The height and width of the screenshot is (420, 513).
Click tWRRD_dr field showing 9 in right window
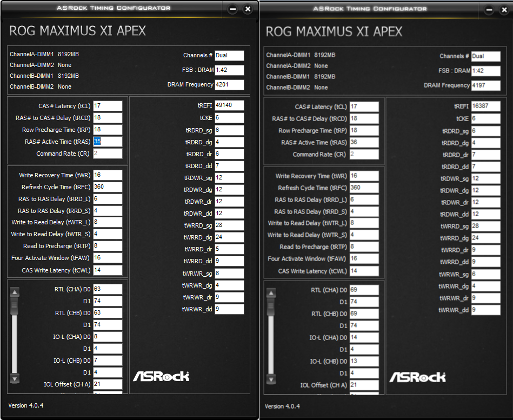coord(486,250)
